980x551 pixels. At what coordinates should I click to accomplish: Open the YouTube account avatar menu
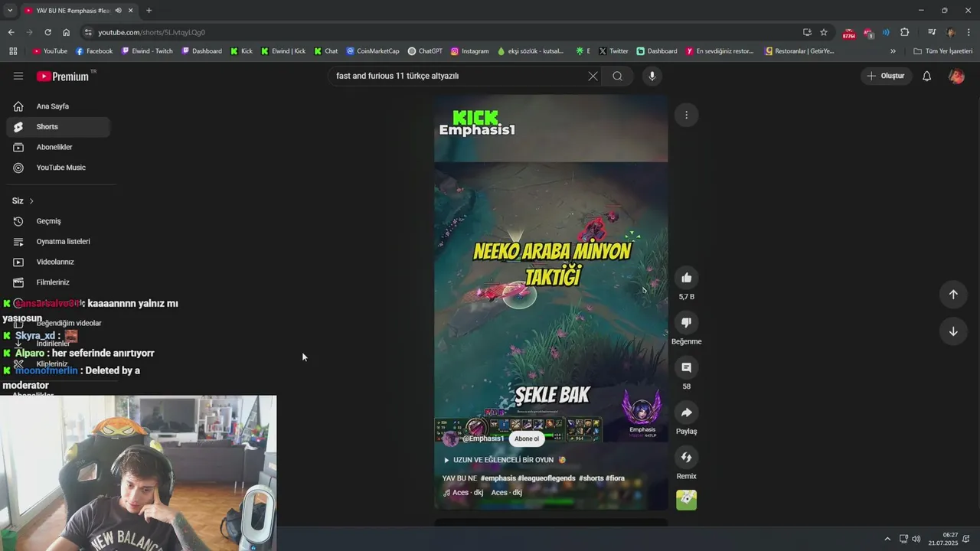tap(956, 76)
